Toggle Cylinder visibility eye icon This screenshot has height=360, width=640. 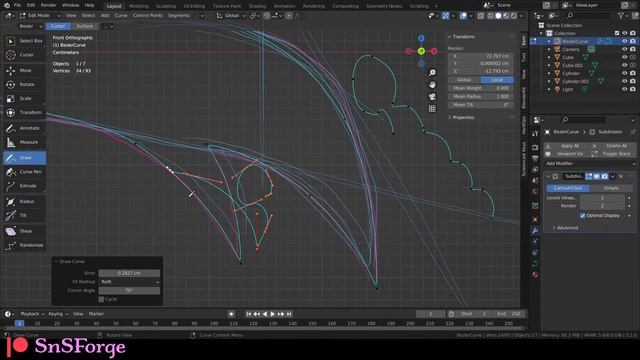tap(624, 73)
